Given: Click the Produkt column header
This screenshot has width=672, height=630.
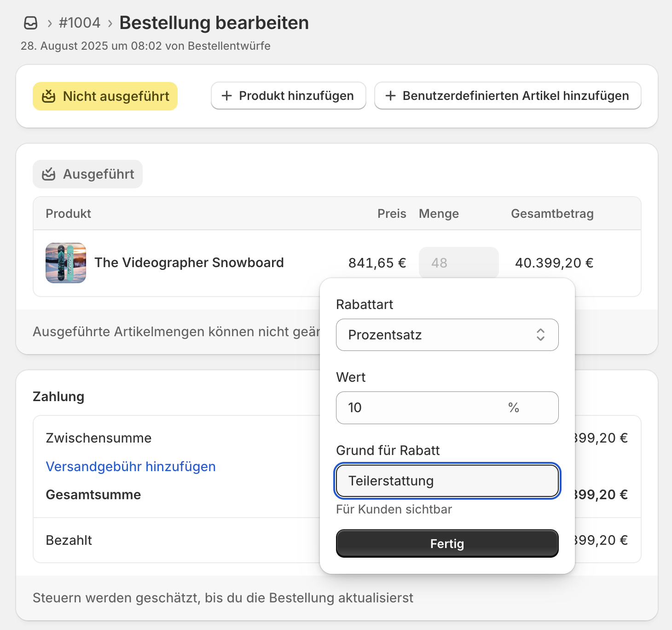Looking at the screenshot, I should [x=69, y=214].
